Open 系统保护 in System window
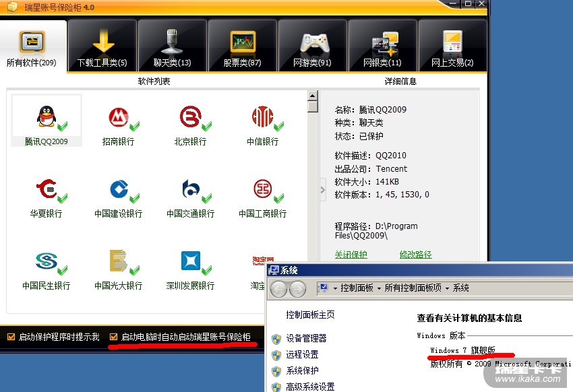The image size is (573, 392). pyautogui.click(x=302, y=371)
